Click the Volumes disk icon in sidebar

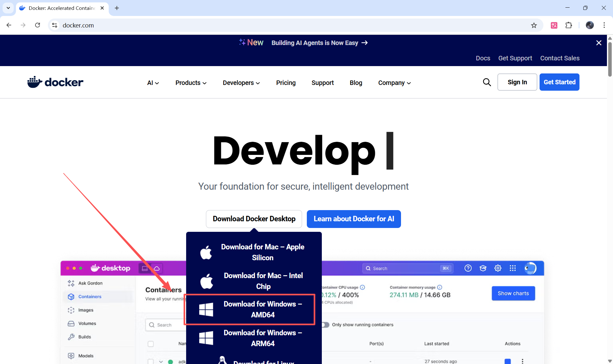71,323
